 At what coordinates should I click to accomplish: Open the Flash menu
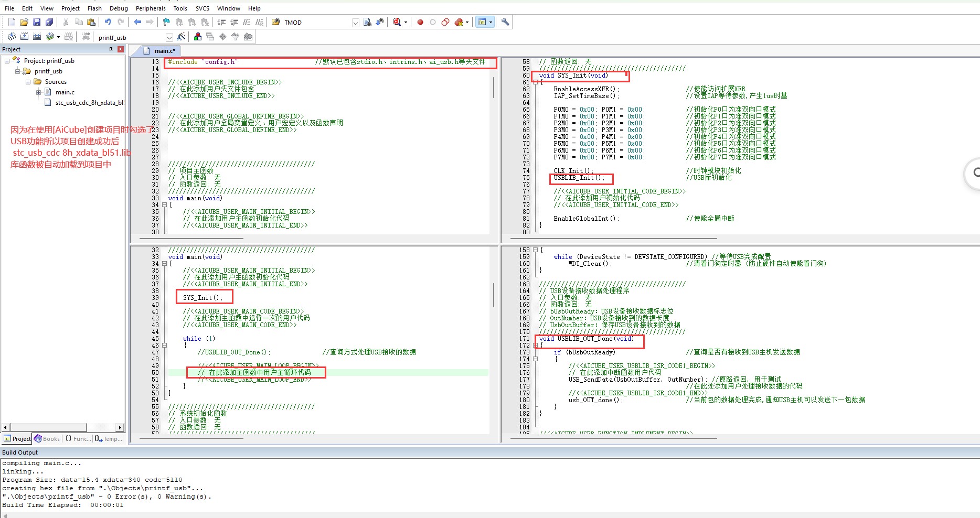tap(94, 8)
